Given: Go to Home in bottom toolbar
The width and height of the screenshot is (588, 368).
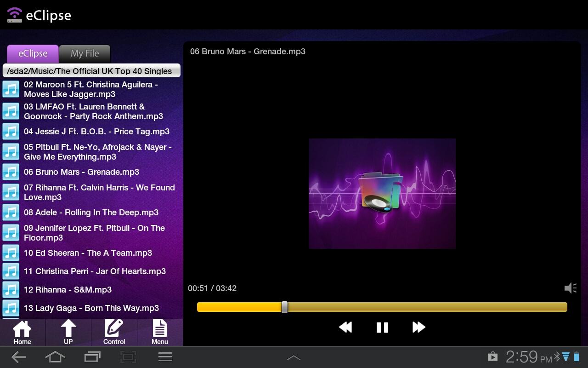Looking at the screenshot, I should (22, 332).
